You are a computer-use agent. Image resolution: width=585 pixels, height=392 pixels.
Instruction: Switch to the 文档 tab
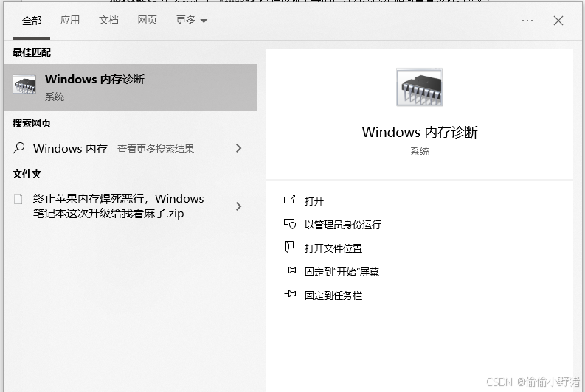coord(108,20)
